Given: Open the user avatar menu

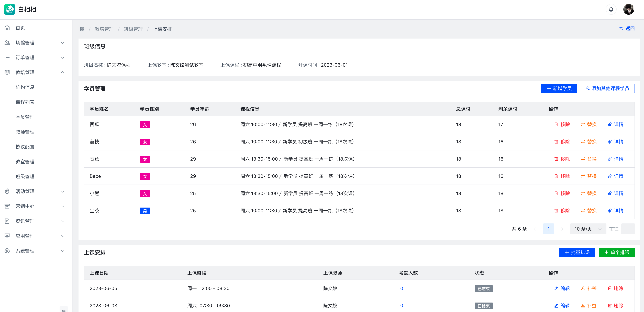Looking at the screenshot, I should click(628, 9).
